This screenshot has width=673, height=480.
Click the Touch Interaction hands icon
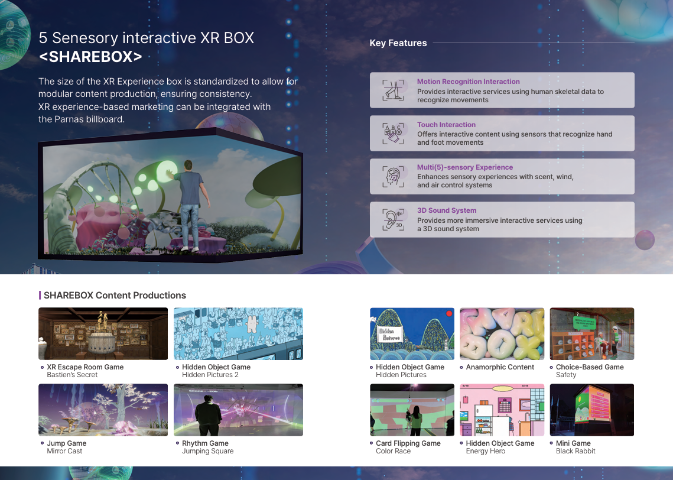pos(393,133)
